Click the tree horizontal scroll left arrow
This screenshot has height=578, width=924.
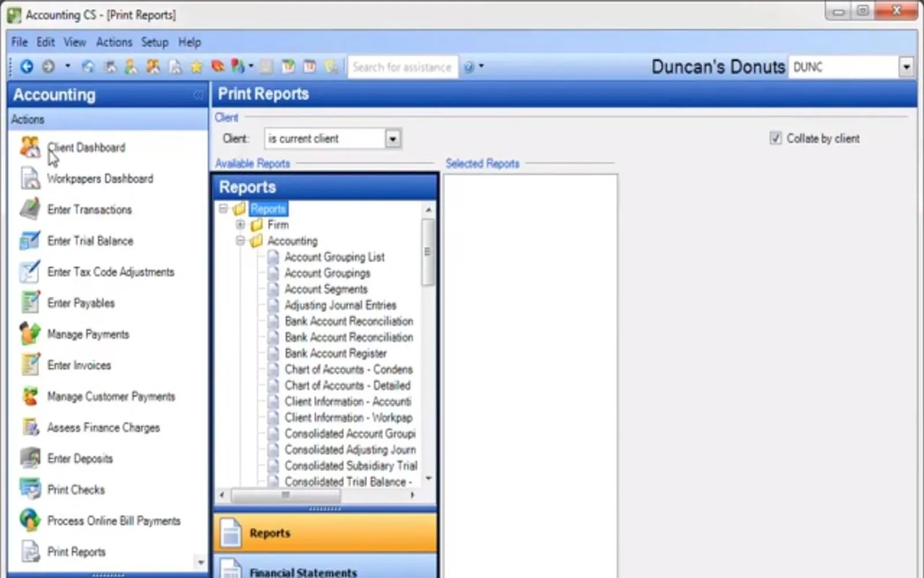click(x=223, y=495)
